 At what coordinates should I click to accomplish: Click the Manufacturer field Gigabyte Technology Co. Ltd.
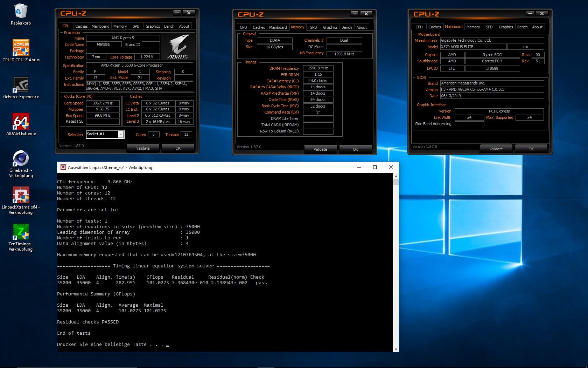[x=492, y=40]
